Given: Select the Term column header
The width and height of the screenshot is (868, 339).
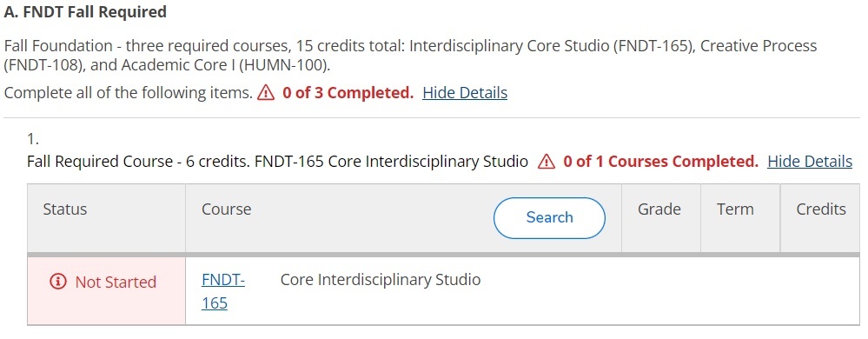Looking at the screenshot, I should tap(734, 209).
